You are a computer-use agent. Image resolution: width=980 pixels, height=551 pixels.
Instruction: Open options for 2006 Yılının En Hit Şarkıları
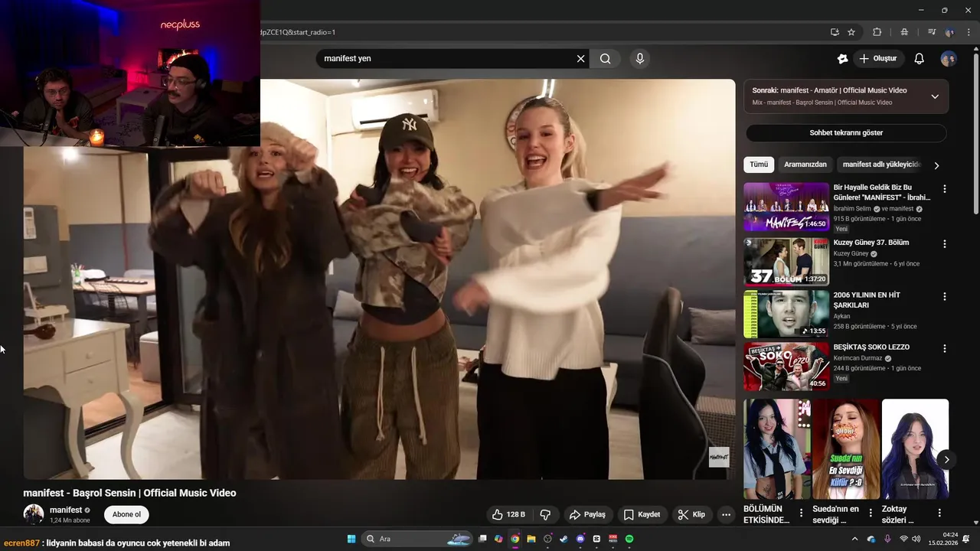(944, 296)
